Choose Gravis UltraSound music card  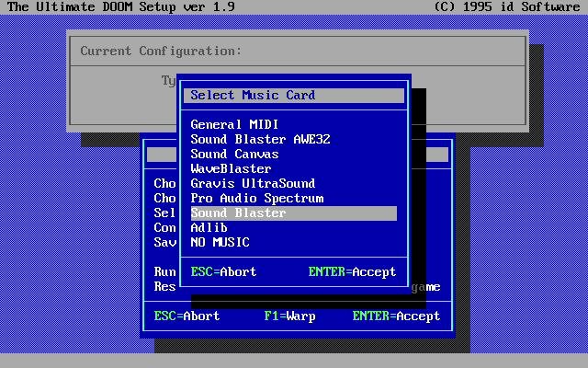click(x=253, y=183)
